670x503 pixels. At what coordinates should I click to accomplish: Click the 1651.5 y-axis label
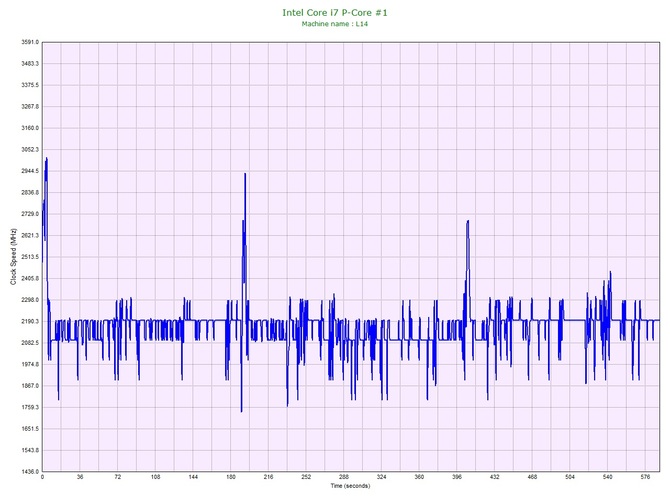[x=30, y=429]
